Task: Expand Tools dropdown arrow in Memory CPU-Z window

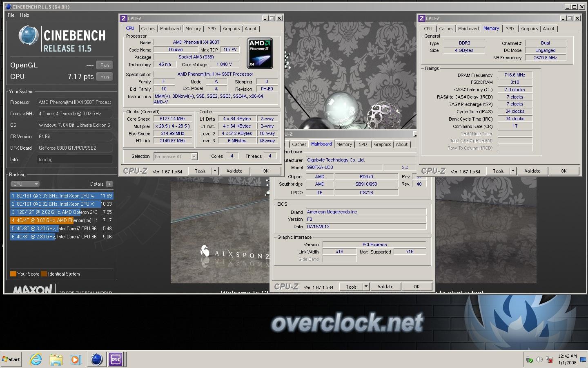Action: (513, 171)
